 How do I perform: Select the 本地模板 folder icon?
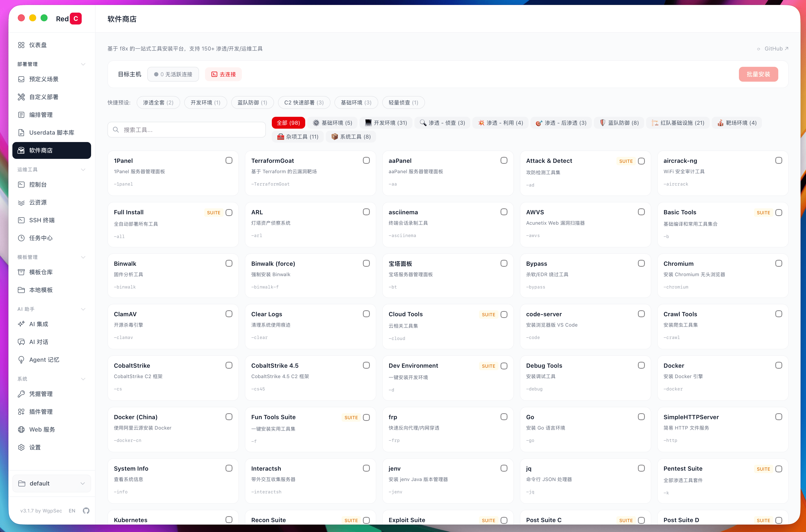pyautogui.click(x=21, y=290)
